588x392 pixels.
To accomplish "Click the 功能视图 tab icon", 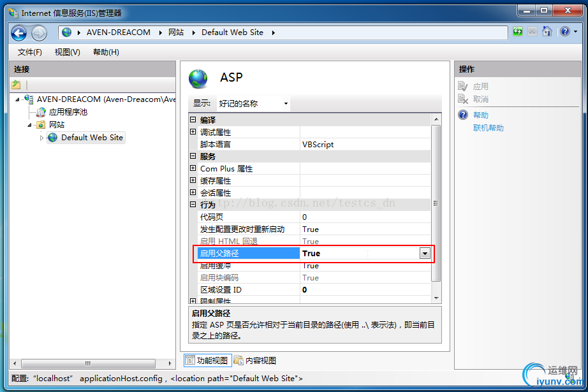I will pyautogui.click(x=190, y=360).
